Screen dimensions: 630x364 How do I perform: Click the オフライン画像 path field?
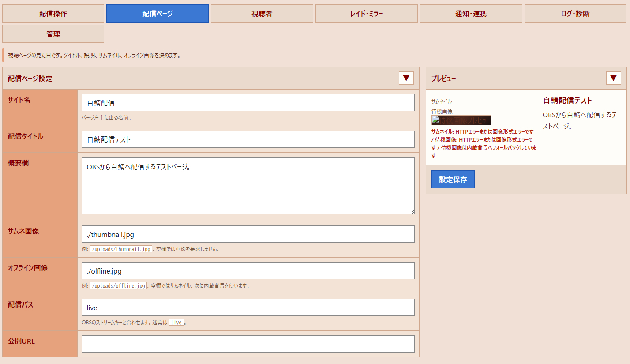[248, 271]
